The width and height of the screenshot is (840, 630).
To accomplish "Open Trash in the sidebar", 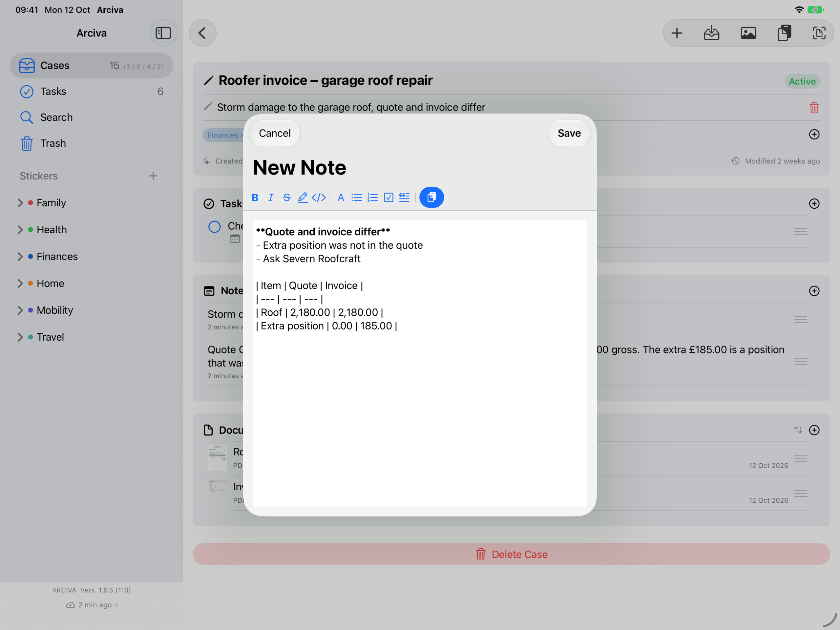I will coord(92,143).
